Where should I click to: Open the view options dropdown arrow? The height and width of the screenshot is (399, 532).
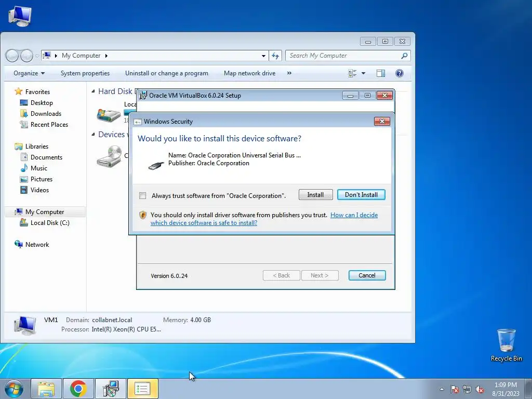[363, 73]
